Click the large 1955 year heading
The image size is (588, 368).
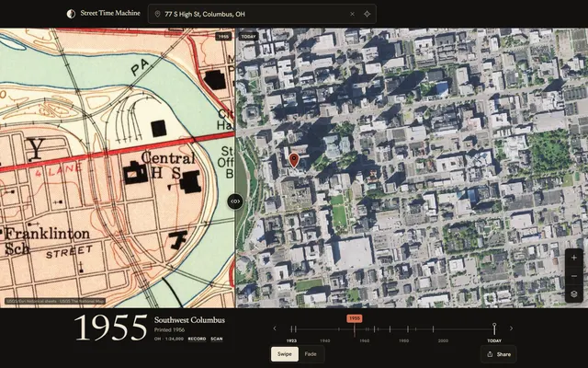pyautogui.click(x=111, y=328)
